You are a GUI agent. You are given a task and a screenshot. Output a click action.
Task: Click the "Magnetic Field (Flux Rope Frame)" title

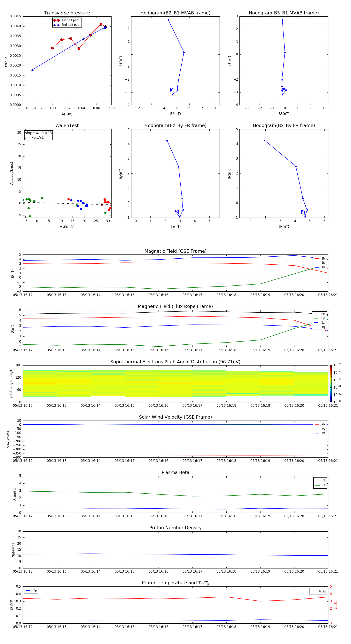(x=175, y=307)
